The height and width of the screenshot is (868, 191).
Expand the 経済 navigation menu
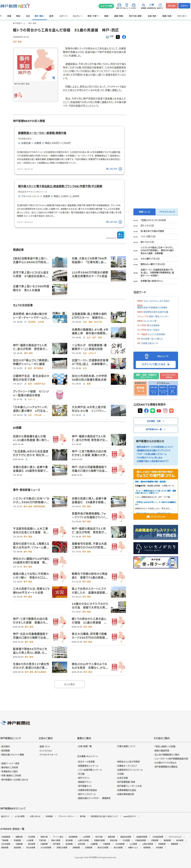(52, 16)
